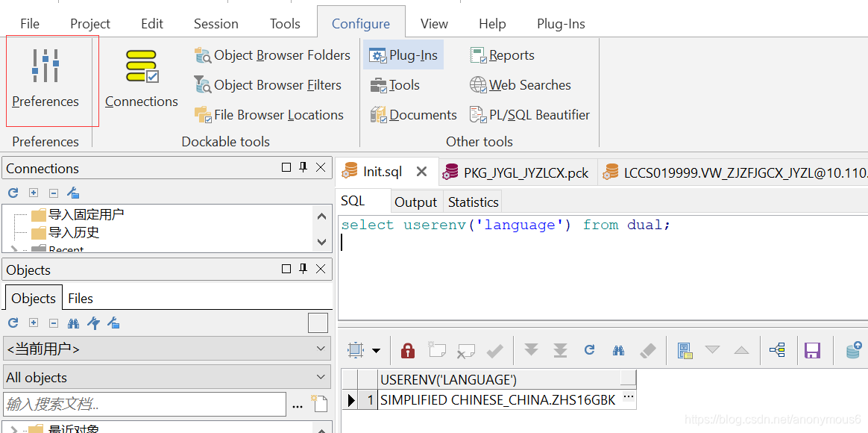Switch to the Statistics tab
This screenshot has height=433, width=868.
point(474,202)
